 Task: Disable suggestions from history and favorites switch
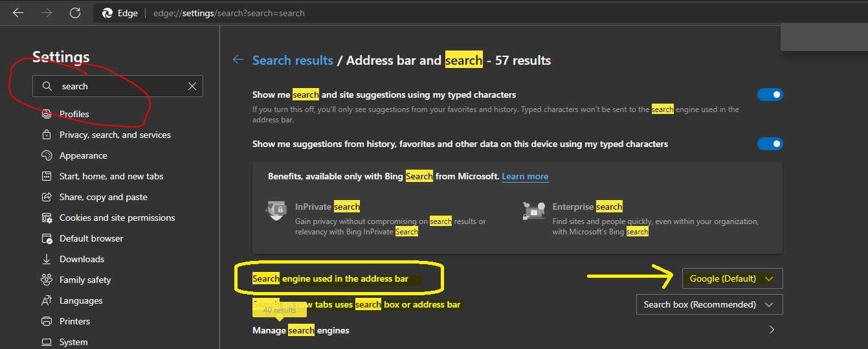[x=770, y=144]
